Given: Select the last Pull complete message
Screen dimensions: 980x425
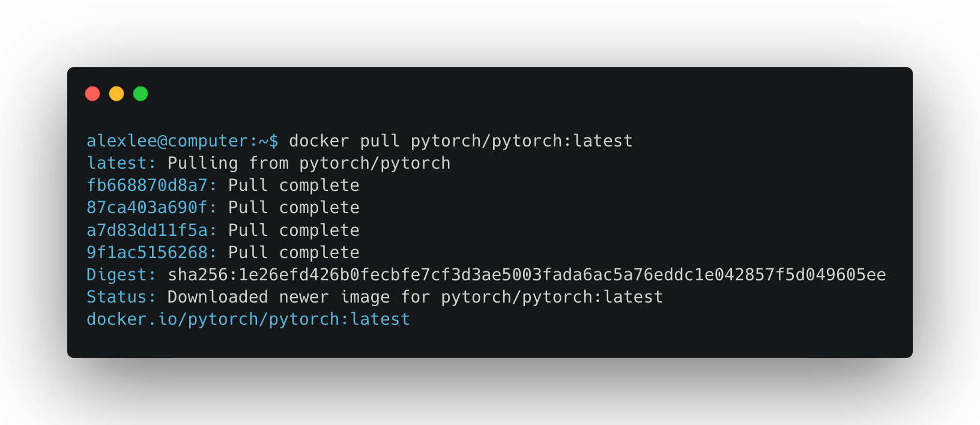Looking at the screenshot, I should 294,252.
